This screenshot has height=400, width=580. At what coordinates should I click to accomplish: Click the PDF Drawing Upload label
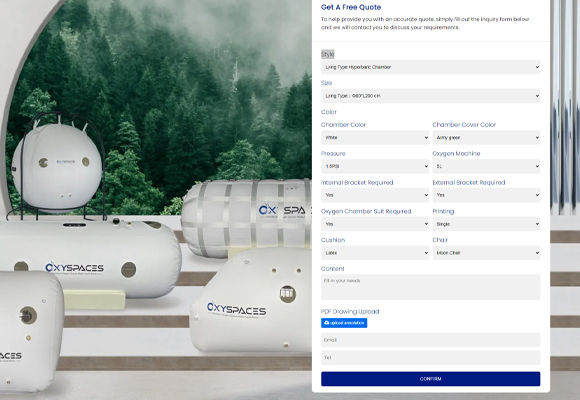(x=350, y=312)
